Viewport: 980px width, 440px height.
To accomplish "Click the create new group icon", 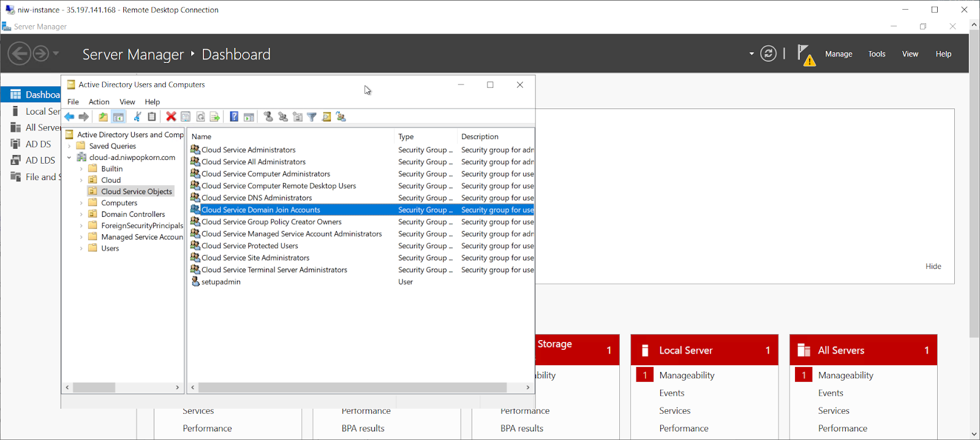I will [283, 116].
